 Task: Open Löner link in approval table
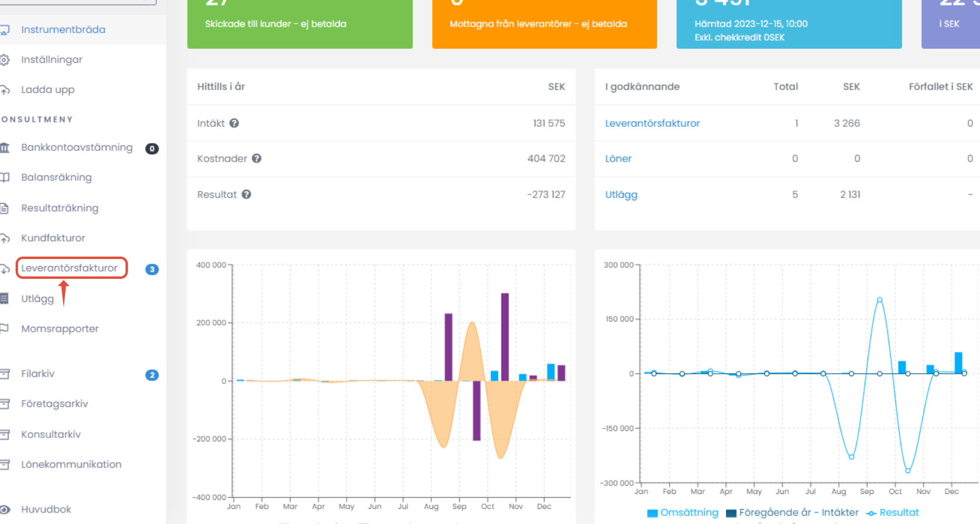pyautogui.click(x=618, y=159)
